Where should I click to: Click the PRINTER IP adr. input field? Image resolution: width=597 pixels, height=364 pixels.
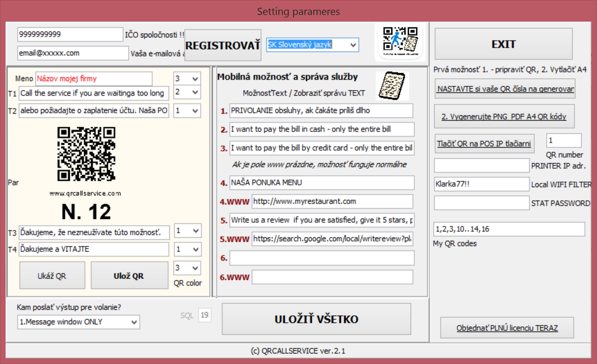tap(482, 166)
